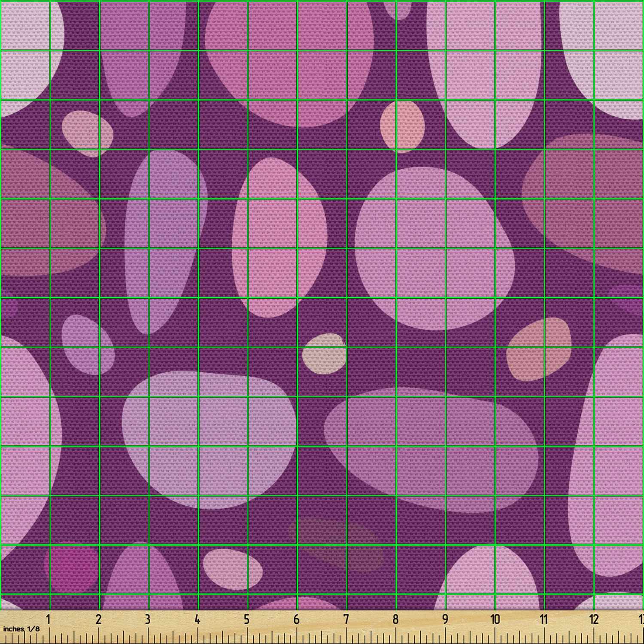Viewport: 644px width, 644px height.
Task: Select the ruler's 2 inch mark number
Action: click(98, 620)
